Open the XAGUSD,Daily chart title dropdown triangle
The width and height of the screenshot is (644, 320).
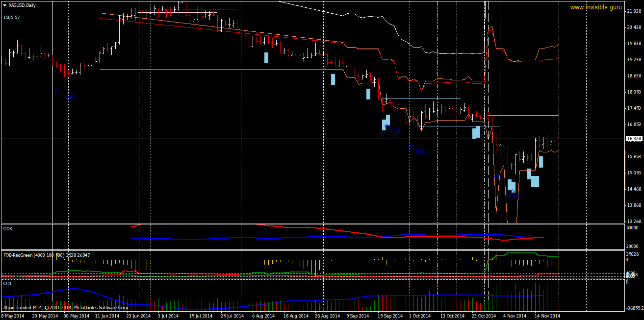click(x=4, y=5)
